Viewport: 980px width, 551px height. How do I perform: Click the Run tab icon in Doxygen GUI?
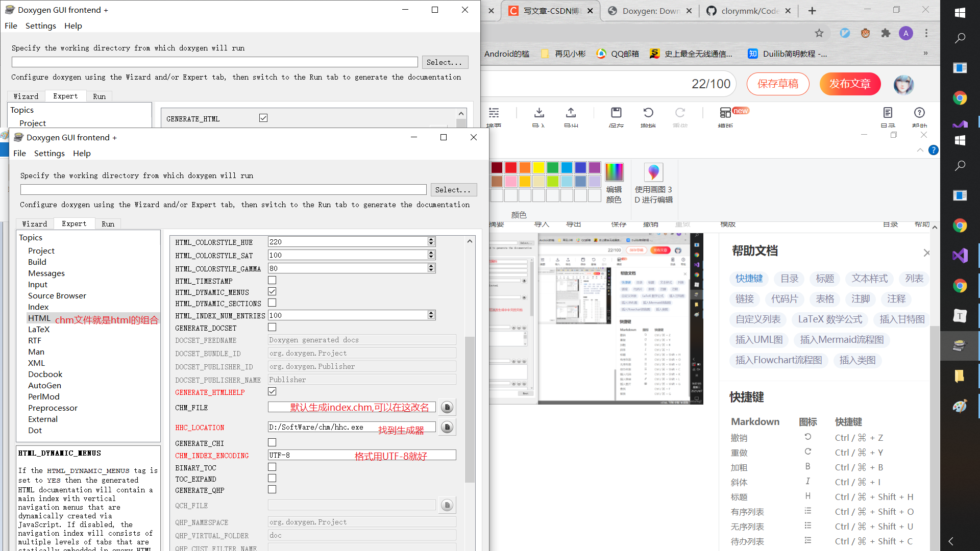(x=108, y=223)
